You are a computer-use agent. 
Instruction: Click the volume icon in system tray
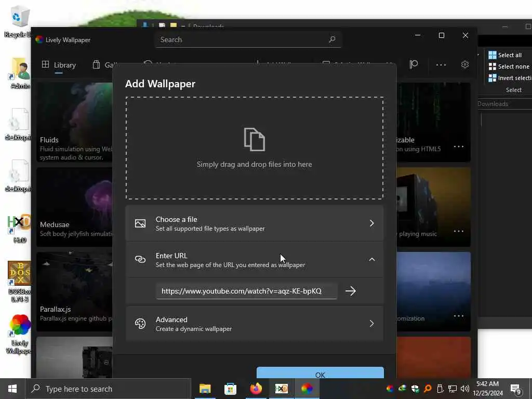tap(465, 389)
